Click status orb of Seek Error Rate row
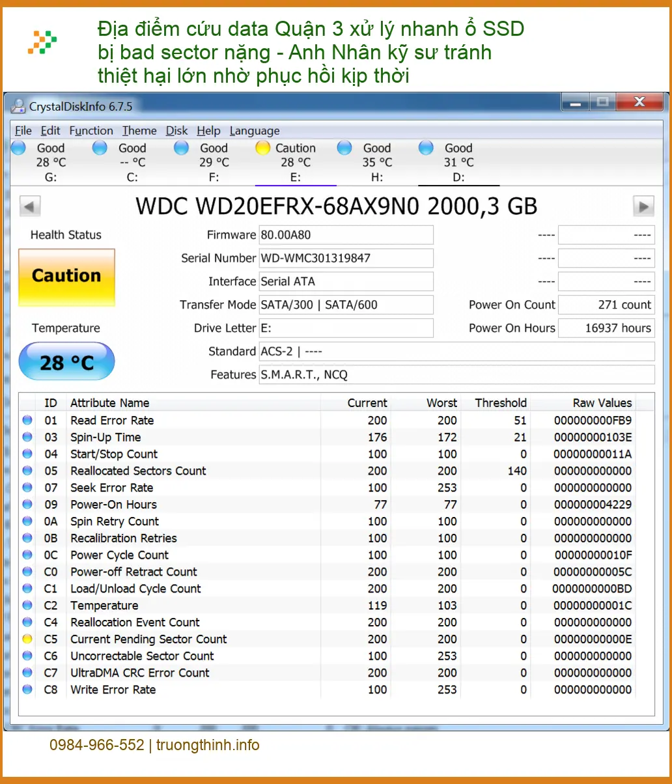This screenshot has height=784, width=672. pyautogui.click(x=27, y=487)
